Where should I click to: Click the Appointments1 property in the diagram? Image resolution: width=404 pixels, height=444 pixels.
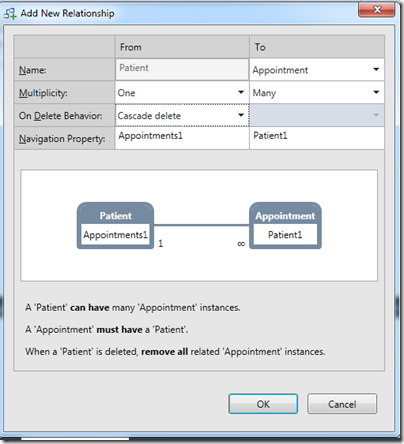point(115,235)
